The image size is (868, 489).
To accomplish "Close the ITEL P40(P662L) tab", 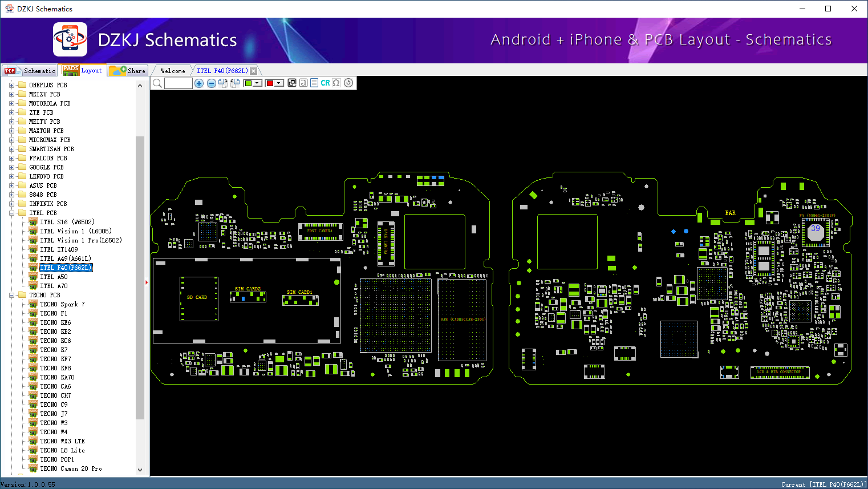I will coord(254,71).
